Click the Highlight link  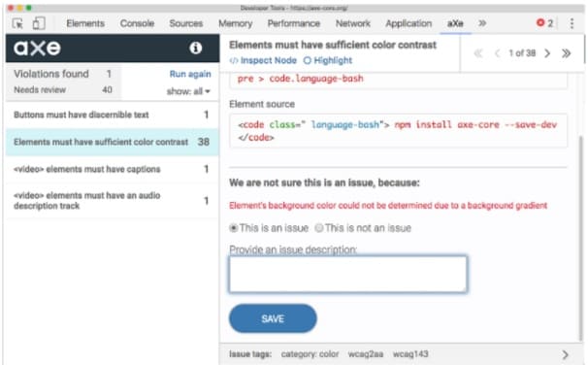click(x=328, y=60)
